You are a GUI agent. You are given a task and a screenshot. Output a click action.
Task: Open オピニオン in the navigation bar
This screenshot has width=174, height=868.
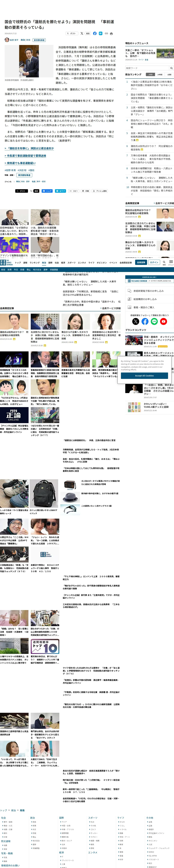[102, 262]
